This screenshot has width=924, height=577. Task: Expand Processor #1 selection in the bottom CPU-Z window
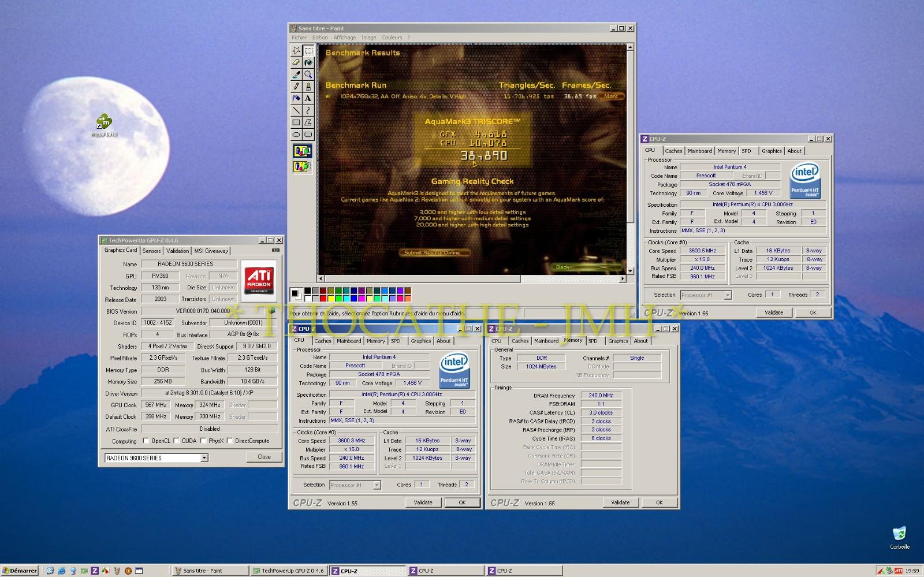coord(377,485)
